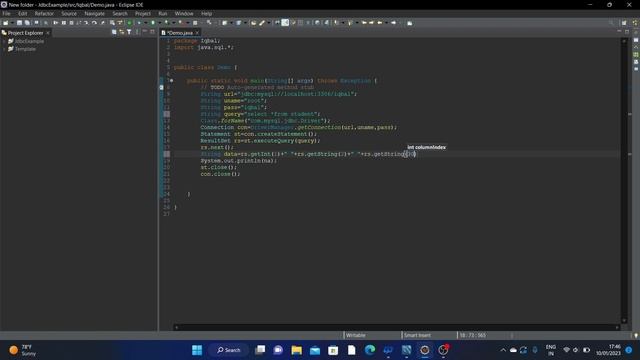Click the Open Type toolbar icon

(253, 23)
